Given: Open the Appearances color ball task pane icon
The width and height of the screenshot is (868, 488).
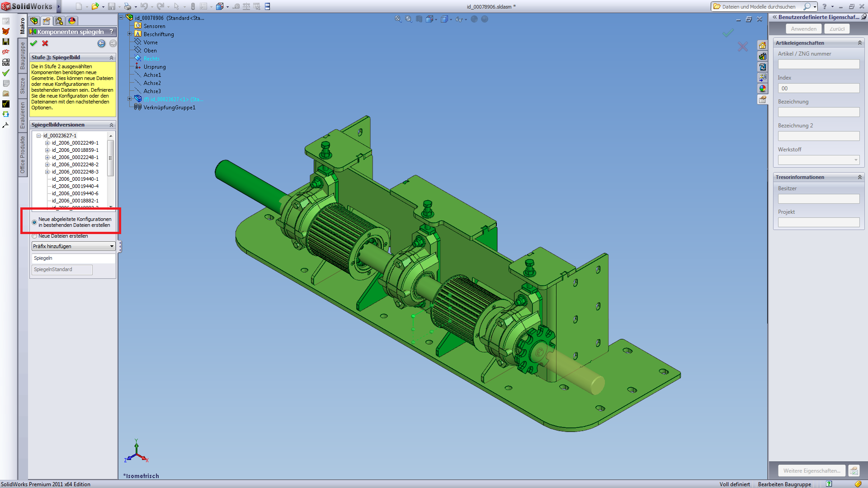Looking at the screenshot, I should click(x=763, y=89).
